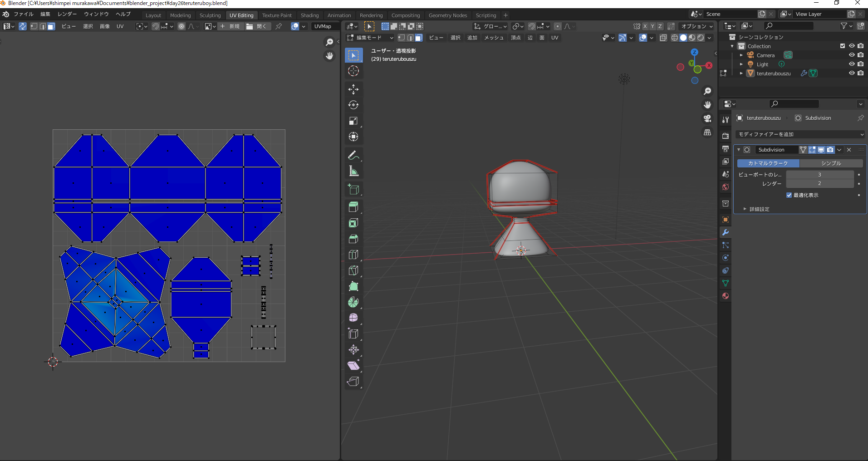The width and height of the screenshot is (868, 461).
Task: Open the Material properties tab
Action: pyautogui.click(x=725, y=296)
